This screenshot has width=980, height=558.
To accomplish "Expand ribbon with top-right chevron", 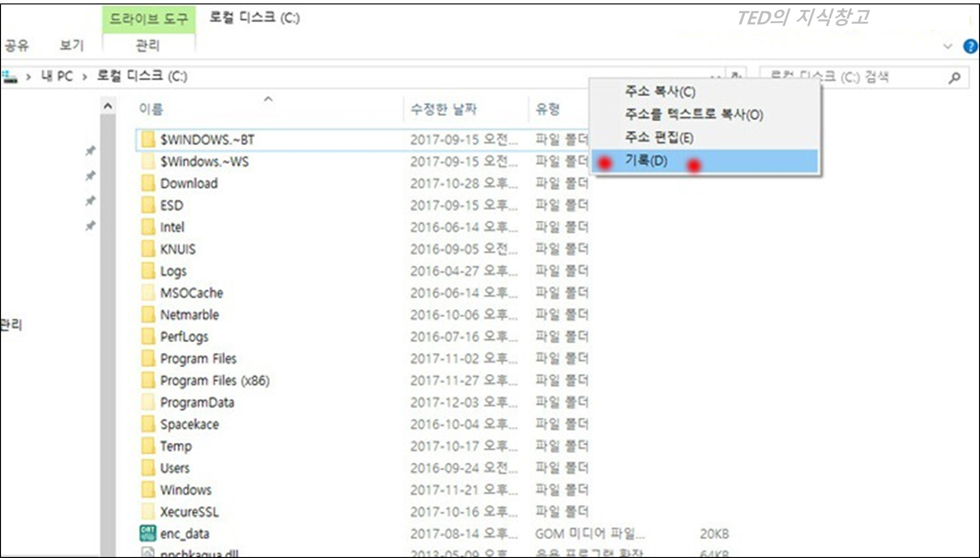I will 948,47.
